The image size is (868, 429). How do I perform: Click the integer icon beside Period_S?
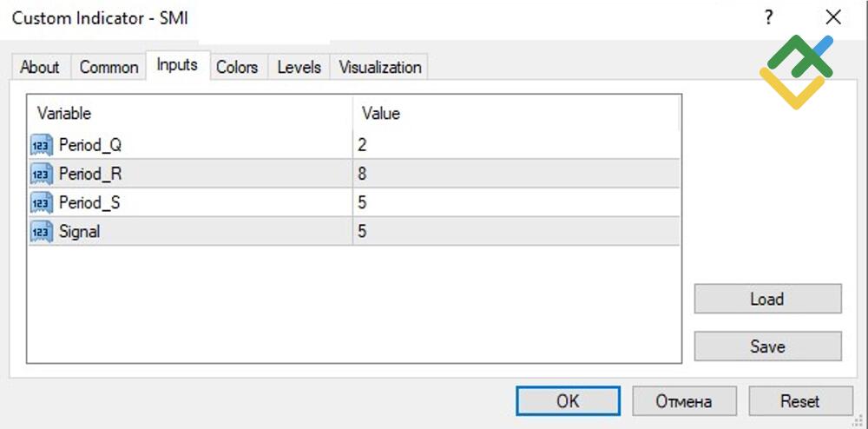(x=42, y=202)
